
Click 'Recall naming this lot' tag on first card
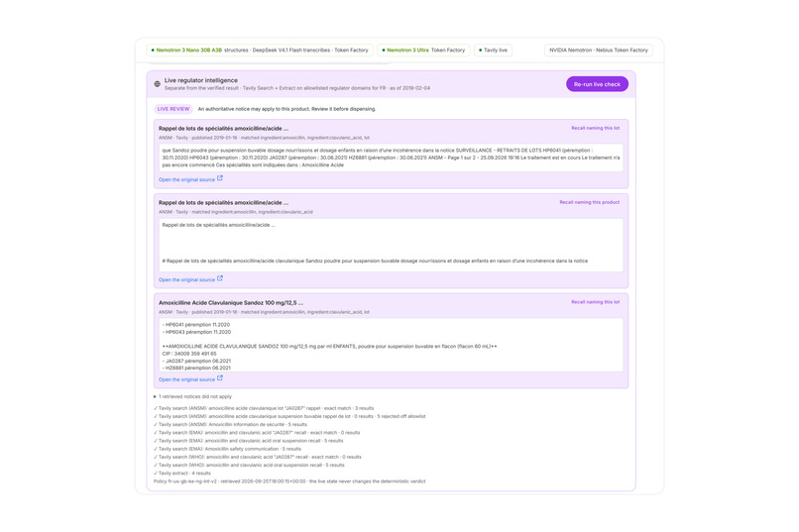pyautogui.click(x=595, y=128)
